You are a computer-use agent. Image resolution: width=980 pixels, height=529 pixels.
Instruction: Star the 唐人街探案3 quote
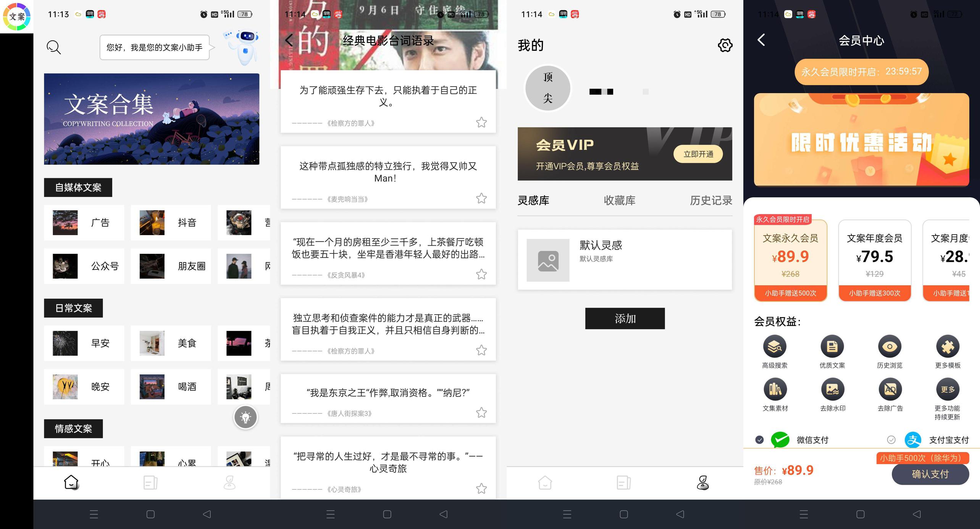(481, 413)
